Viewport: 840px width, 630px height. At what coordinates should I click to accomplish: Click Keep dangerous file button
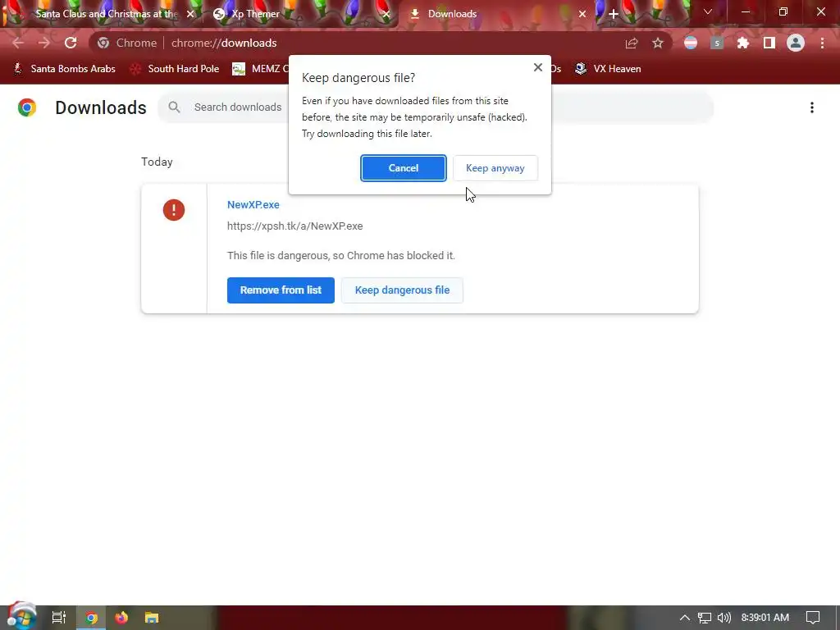(x=402, y=290)
